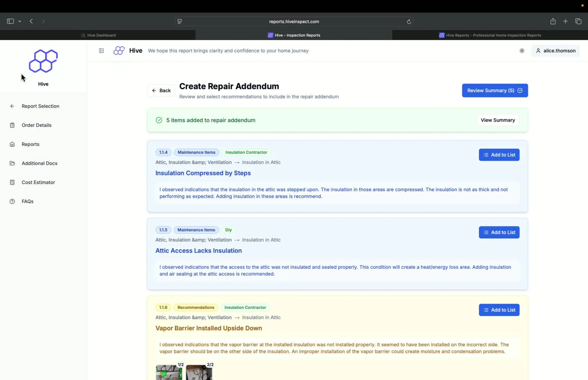
Task: Click Maintenance Items tag on item 1.1.5
Action: [196, 230]
